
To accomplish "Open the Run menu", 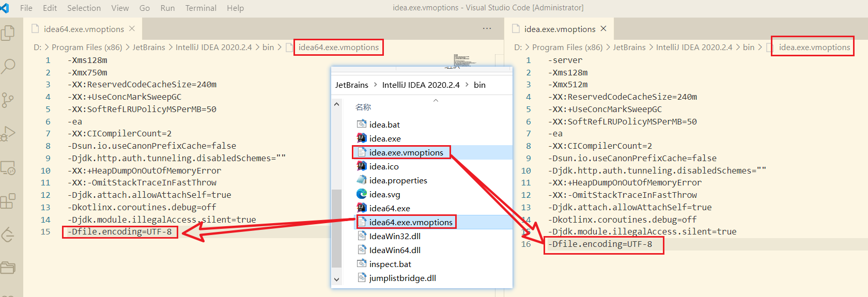I will 167,8.
